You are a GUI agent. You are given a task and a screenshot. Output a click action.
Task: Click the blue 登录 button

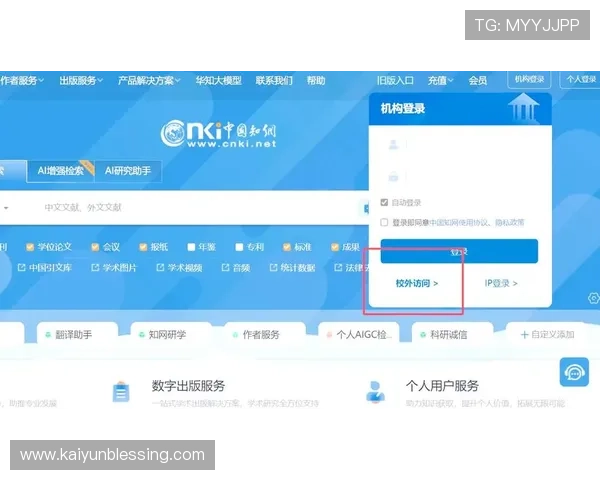click(459, 251)
